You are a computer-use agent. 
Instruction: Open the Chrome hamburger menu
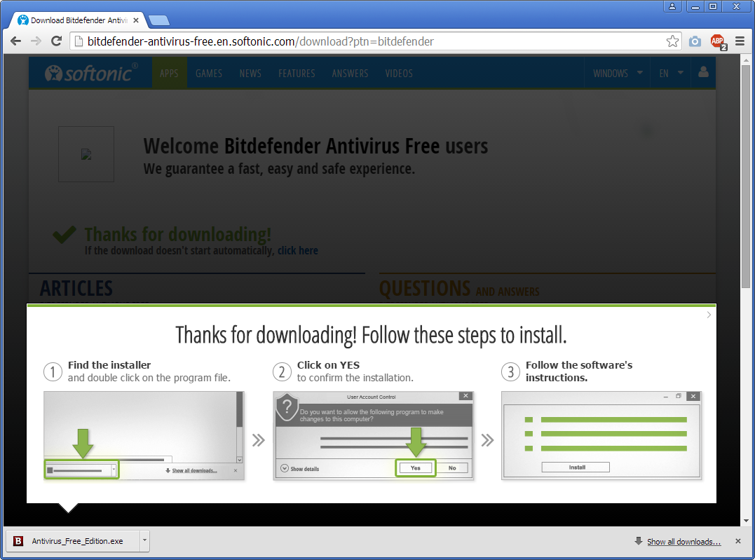[740, 41]
